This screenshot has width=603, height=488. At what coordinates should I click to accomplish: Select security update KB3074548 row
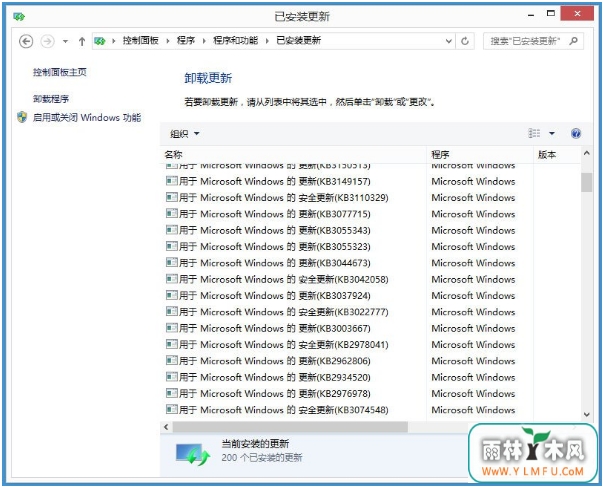pos(370,410)
